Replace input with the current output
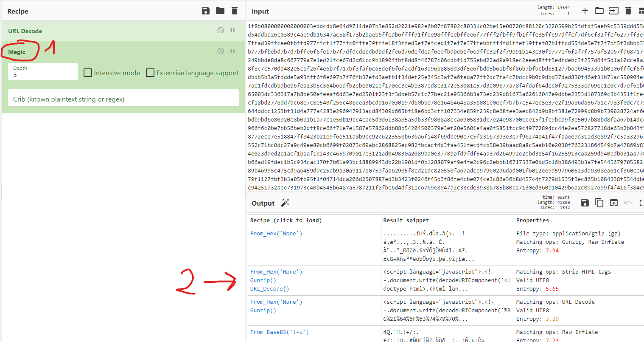The image size is (644, 342). (x=613, y=203)
